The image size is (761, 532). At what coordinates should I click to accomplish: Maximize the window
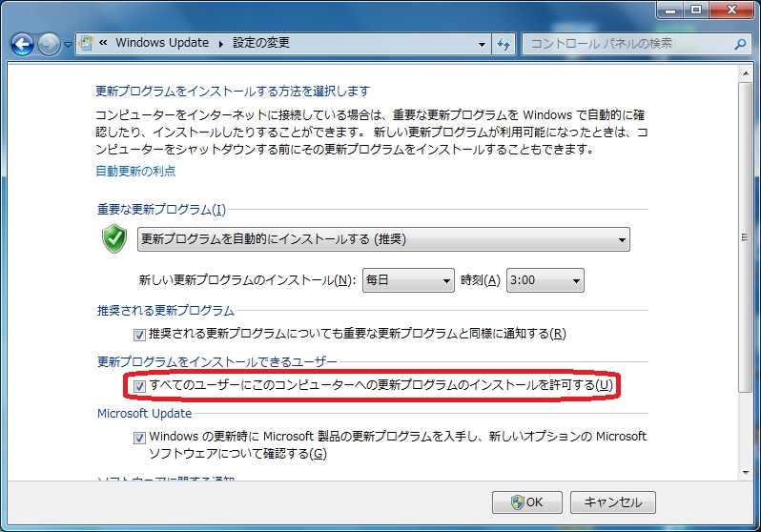click(x=696, y=10)
